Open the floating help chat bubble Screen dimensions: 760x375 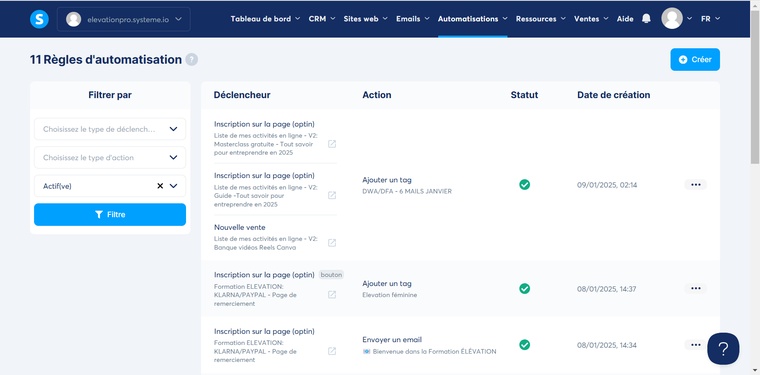click(723, 348)
